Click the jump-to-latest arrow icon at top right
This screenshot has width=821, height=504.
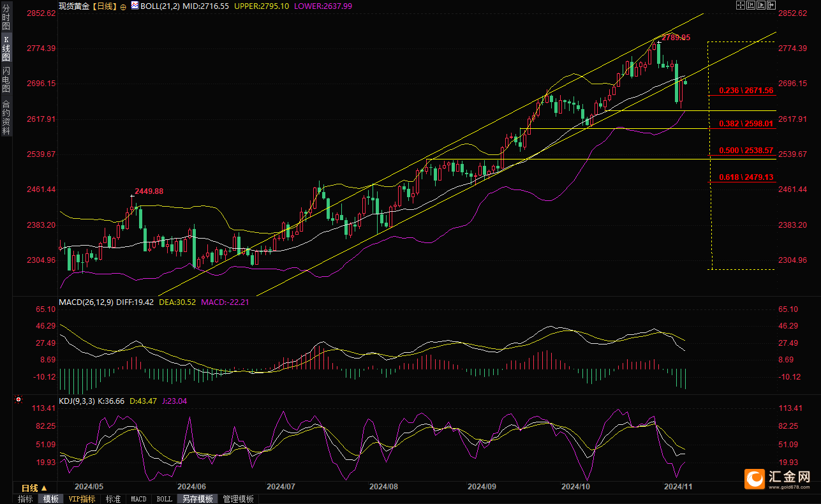pos(771,5)
